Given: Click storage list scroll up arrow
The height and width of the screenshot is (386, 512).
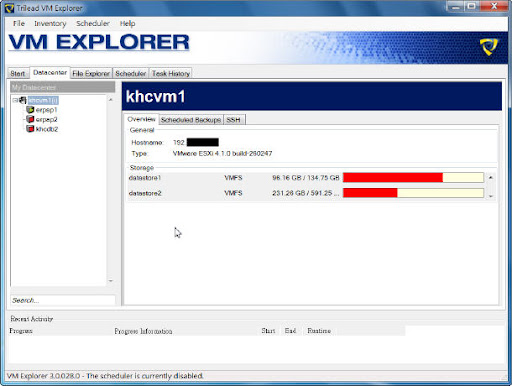Looking at the screenshot, I should coord(491,178).
